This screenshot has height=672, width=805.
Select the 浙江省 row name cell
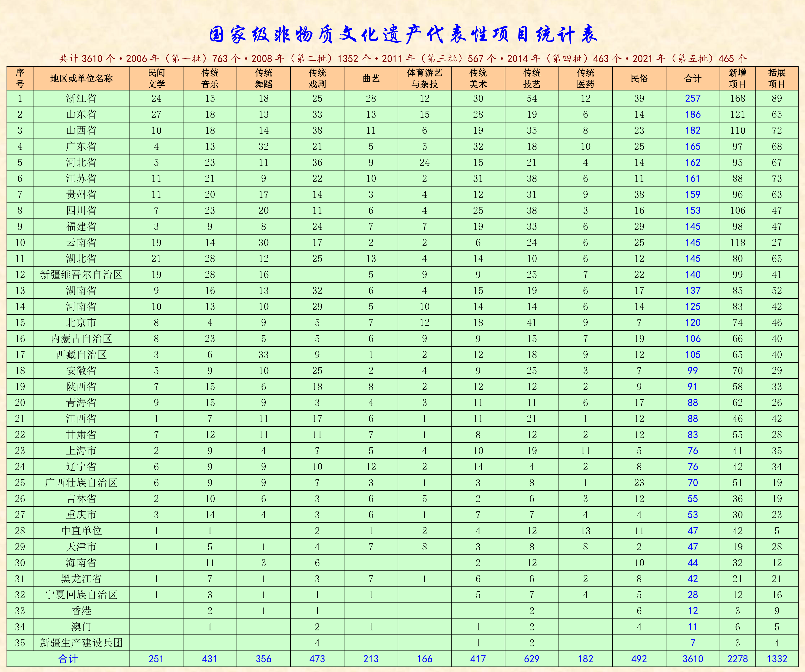click(81, 99)
